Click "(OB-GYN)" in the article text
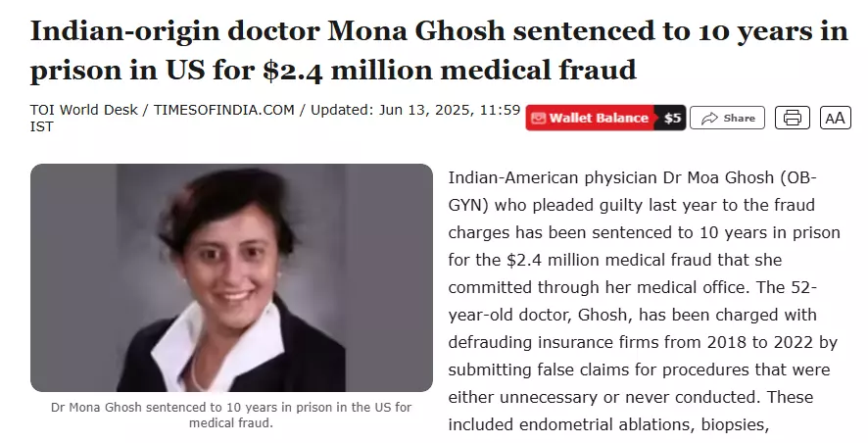 pos(632,191)
